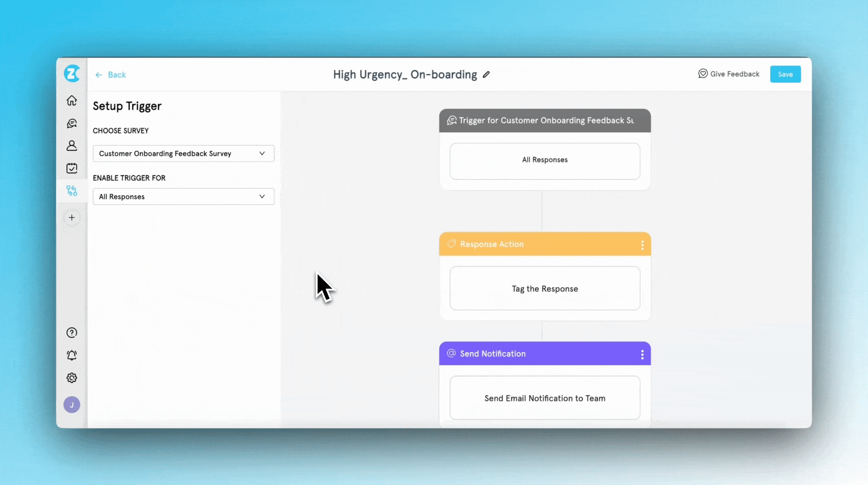Click the Settings gear icon

71,378
